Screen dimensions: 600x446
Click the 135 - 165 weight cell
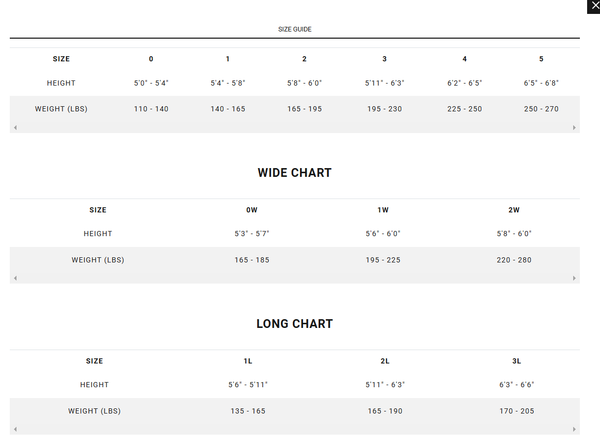click(248, 411)
